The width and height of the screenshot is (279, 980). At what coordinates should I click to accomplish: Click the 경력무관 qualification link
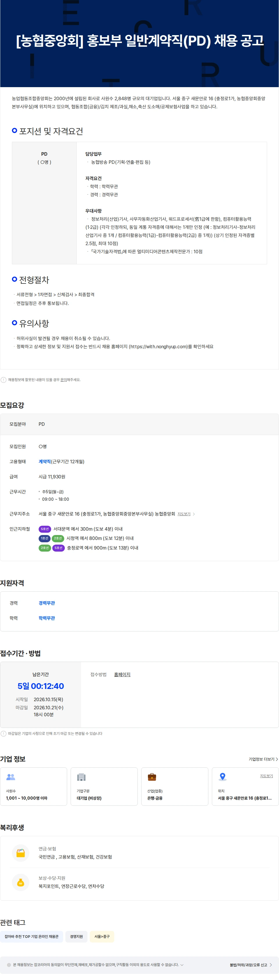47,603
